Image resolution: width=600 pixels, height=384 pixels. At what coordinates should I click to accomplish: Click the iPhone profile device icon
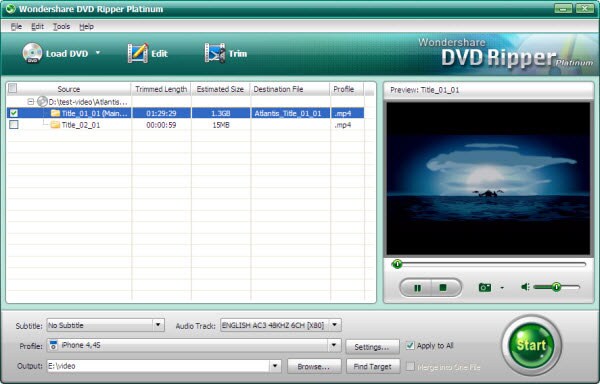click(x=54, y=345)
